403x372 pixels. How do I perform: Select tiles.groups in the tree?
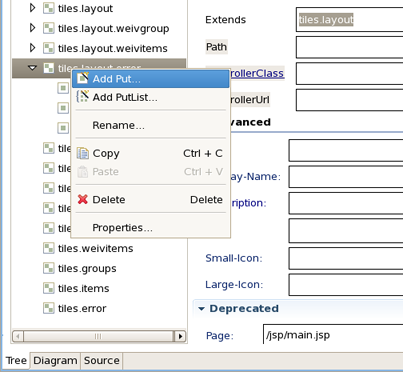click(87, 268)
